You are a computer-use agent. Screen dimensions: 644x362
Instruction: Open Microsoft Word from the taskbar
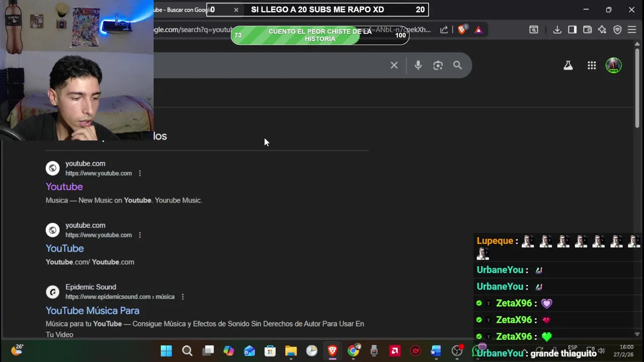[436, 351]
